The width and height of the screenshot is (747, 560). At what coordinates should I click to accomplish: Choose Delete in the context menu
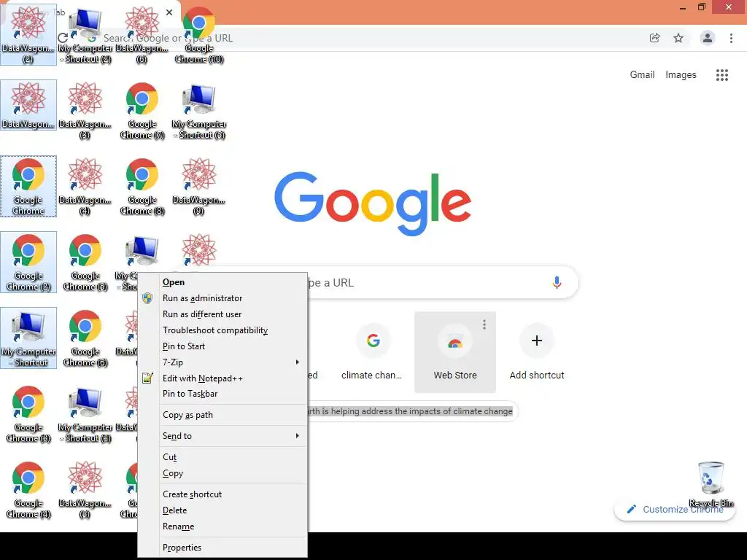(x=233, y=510)
